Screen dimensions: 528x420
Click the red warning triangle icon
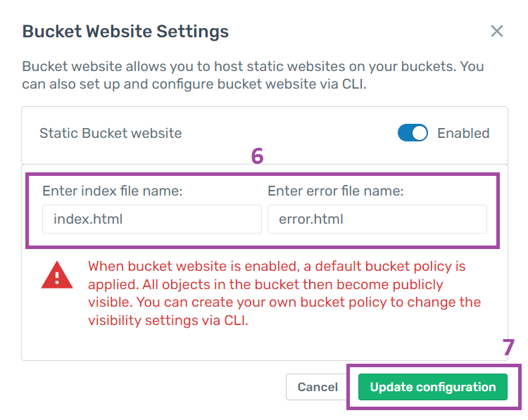(57, 275)
